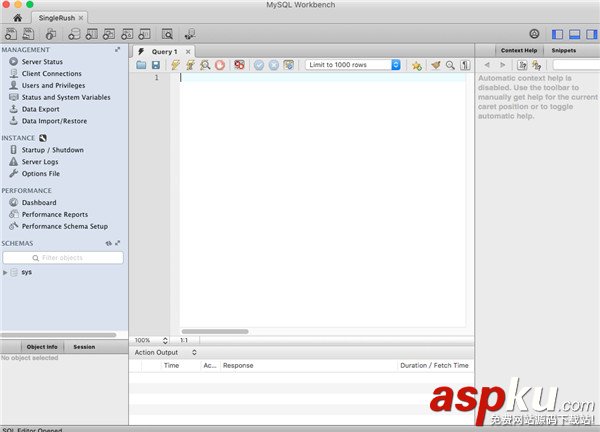Image resolution: width=600 pixels, height=432 pixels.
Task: Toggle continue-on-error execution
Action: pos(239,65)
